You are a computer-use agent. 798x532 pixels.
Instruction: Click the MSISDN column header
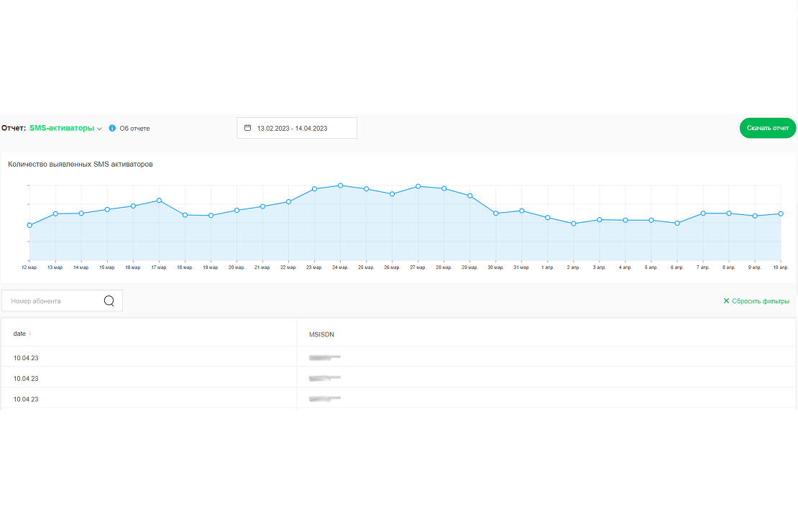click(x=321, y=334)
